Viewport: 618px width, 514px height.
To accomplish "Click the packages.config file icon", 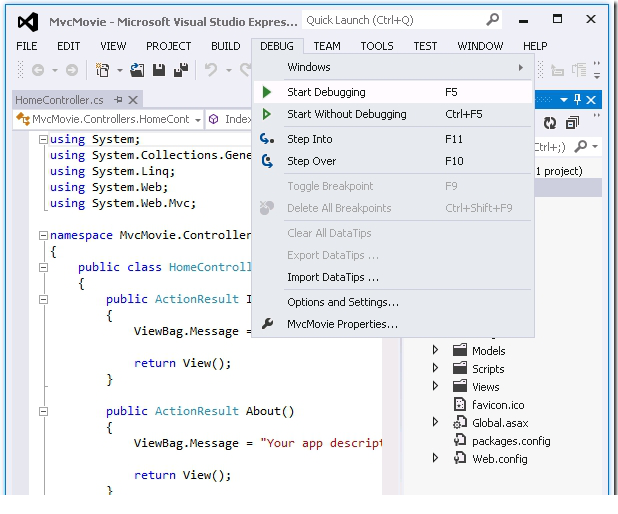I will click(x=460, y=440).
